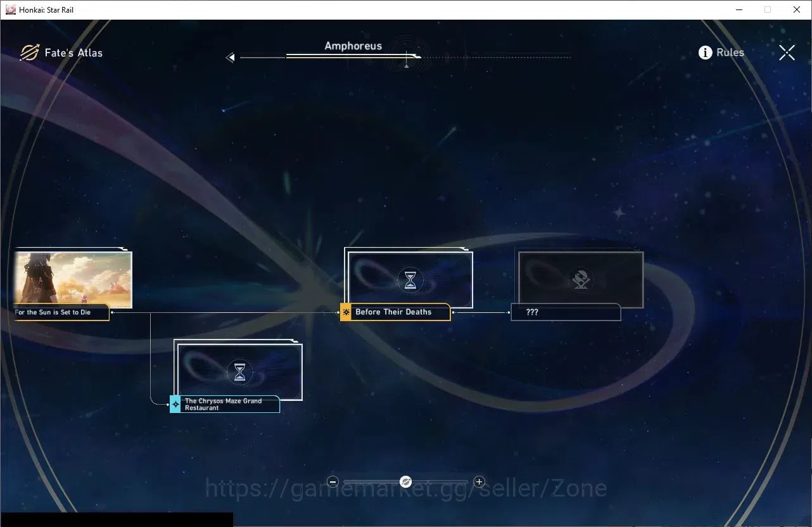This screenshot has height=527, width=812.
Task: Zoom in with the plus icon
Action: pos(479,482)
